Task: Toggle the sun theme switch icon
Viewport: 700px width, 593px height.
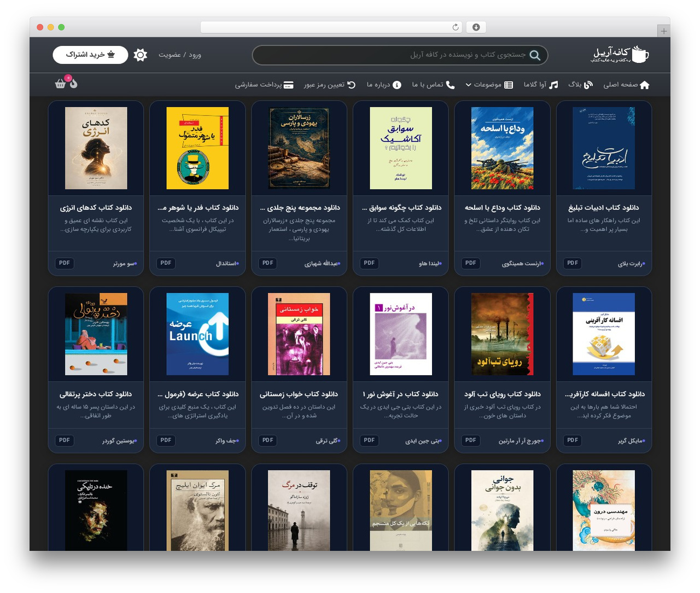Action: 141,55
